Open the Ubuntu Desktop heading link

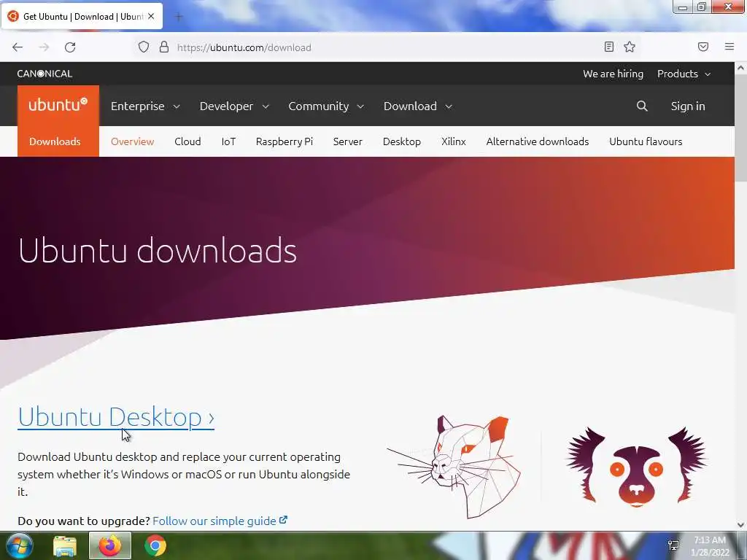pyautogui.click(x=116, y=417)
